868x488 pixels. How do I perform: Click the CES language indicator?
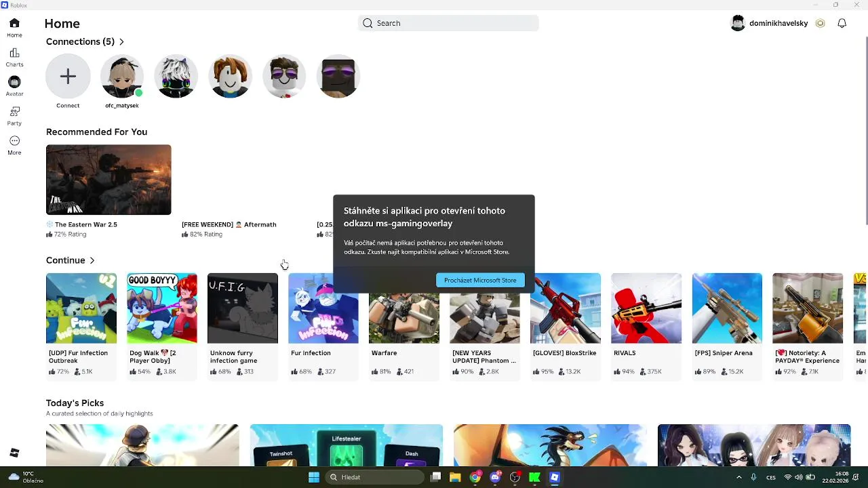(x=771, y=477)
